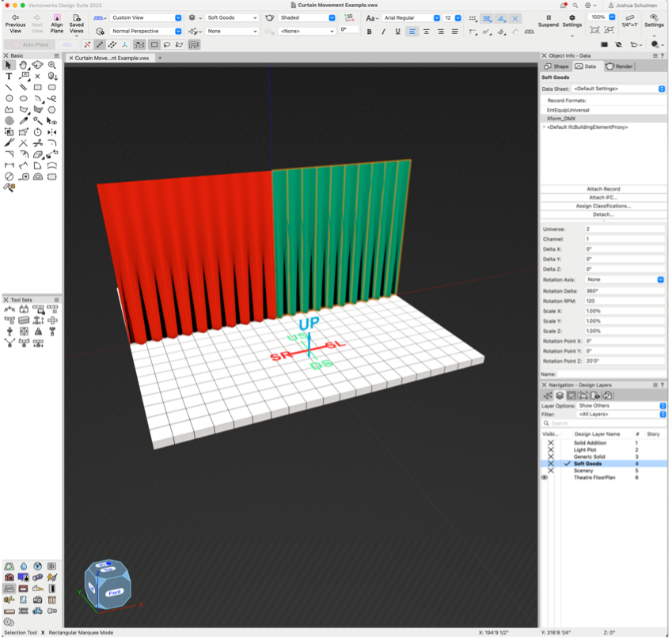Open the Shaded render mode dropdown
The width and height of the screenshot is (672, 640).
[x=309, y=17]
